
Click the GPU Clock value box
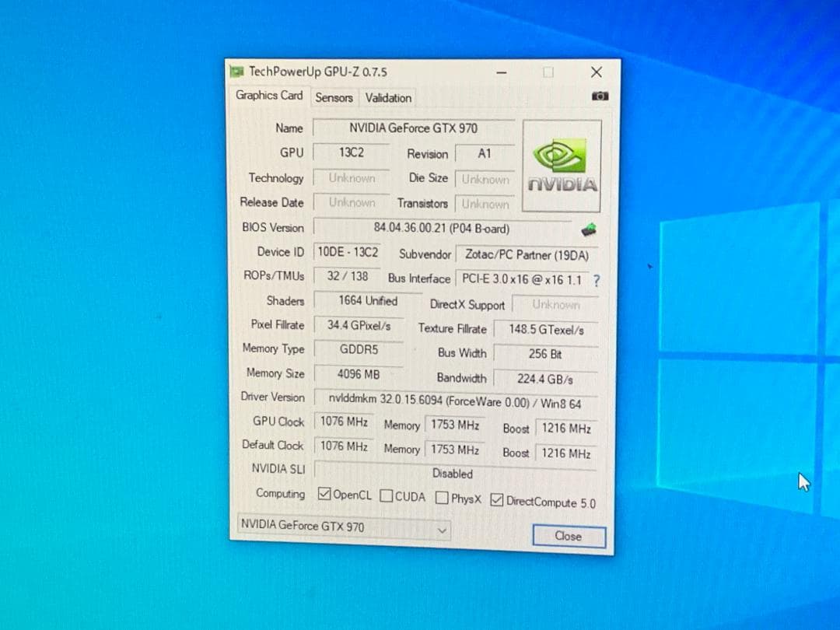coord(343,422)
